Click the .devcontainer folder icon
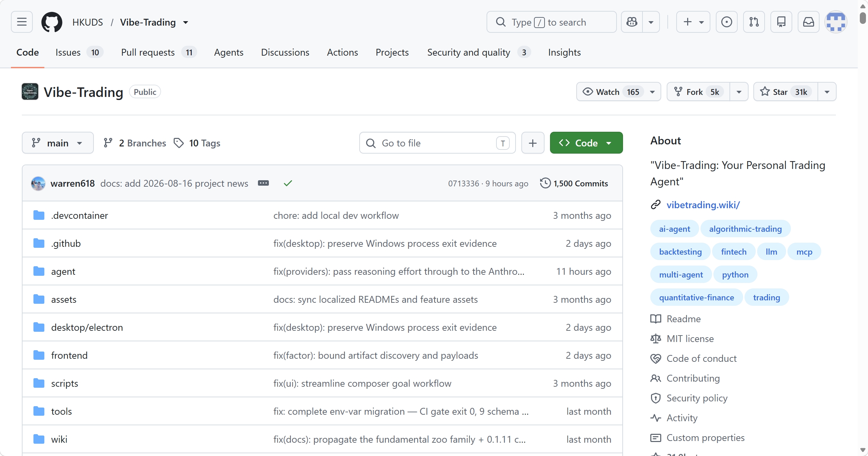The image size is (868, 456). (x=39, y=215)
